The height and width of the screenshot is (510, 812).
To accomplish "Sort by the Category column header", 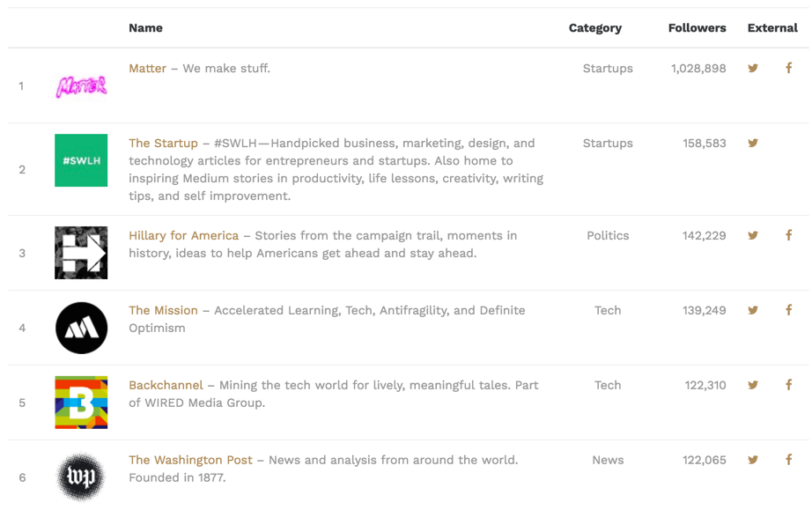I will coord(594,28).
